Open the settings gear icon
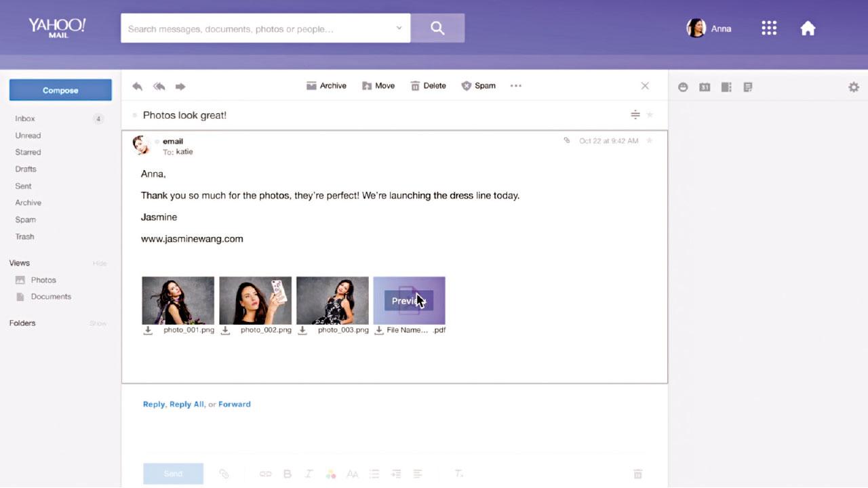This screenshot has height=488, width=868. [x=853, y=87]
